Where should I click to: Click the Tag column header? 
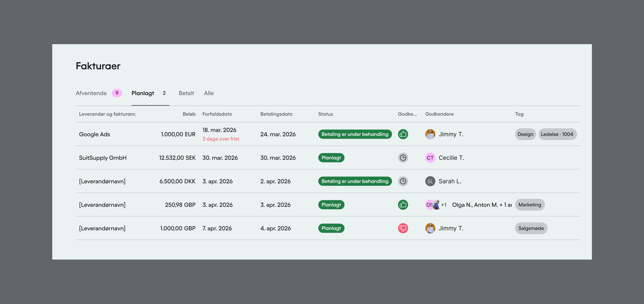point(519,114)
